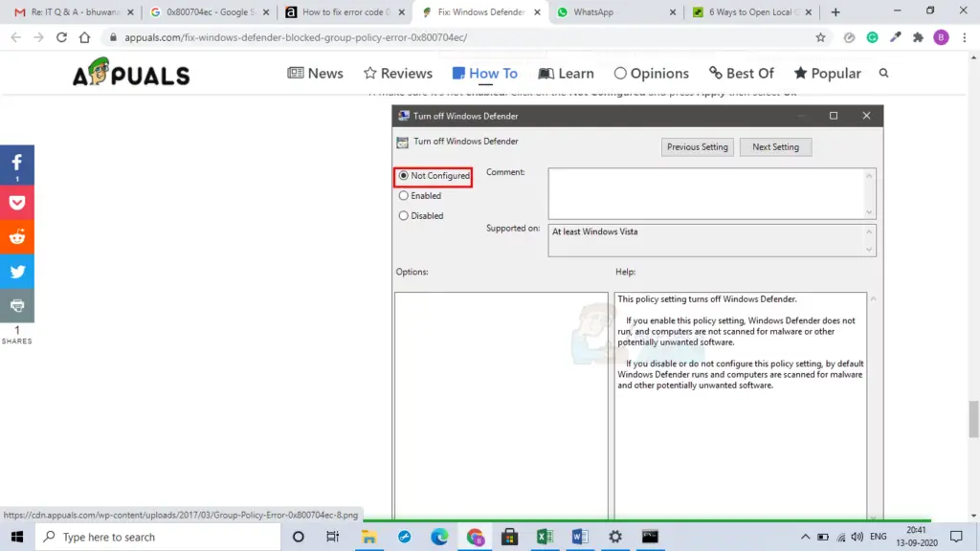The height and width of the screenshot is (551, 980).
Task: Save article to Pocket sidebar icon
Action: pos(17,203)
